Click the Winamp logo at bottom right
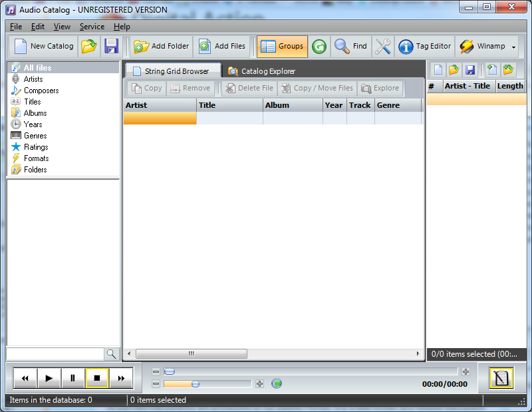This screenshot has height=412, width=532. click(x=501, y=377)
